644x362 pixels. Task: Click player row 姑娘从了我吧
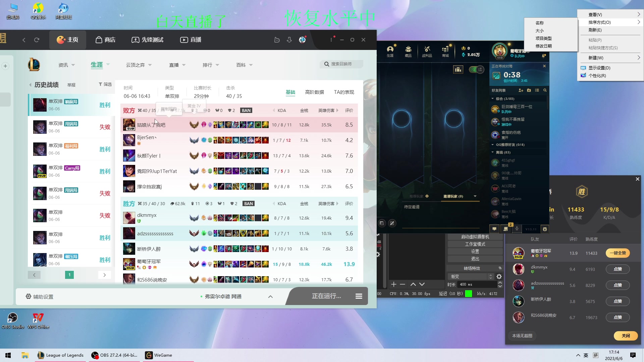point(239,125)
